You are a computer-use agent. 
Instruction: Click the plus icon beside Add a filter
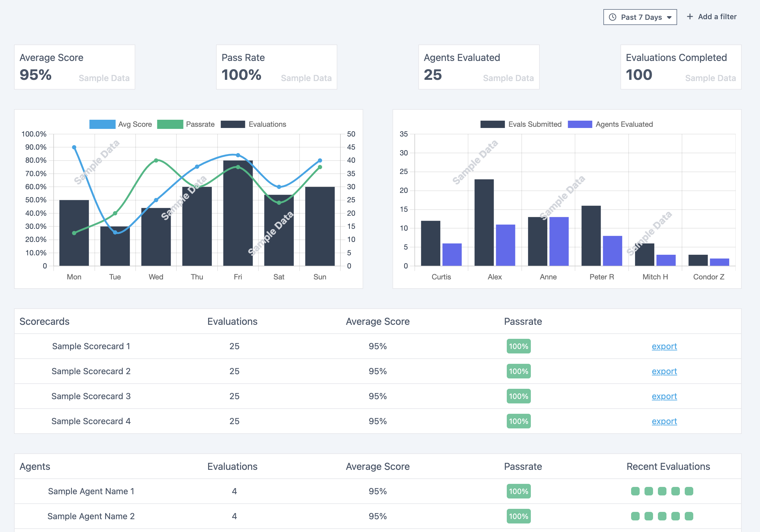690,16
